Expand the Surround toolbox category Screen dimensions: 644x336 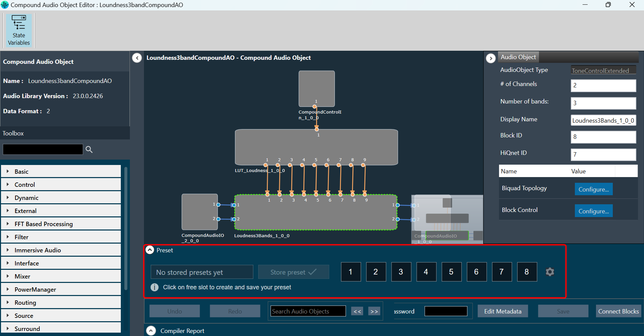[61, 328]
